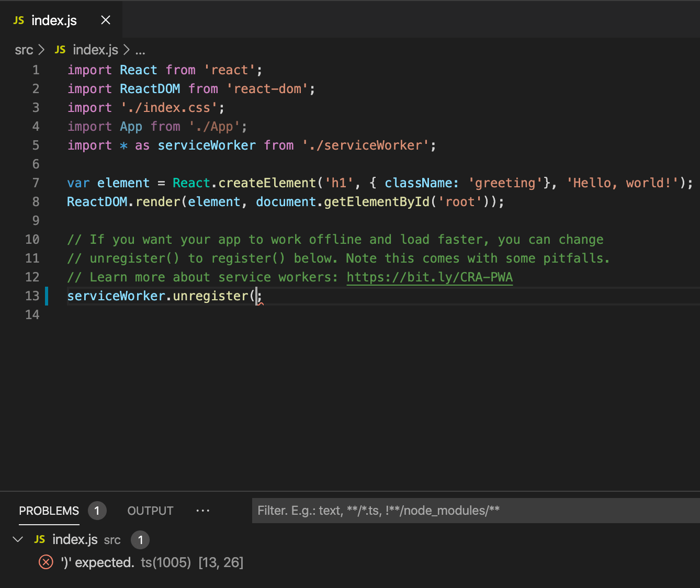
Task: Click line number 13 in the gutter
Action: pyautogui.click(x=32, y=296)
